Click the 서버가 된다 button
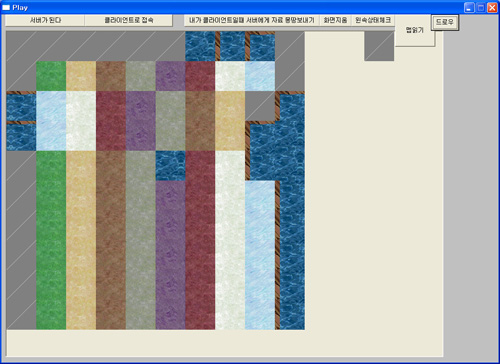The height and width of the screenshot is (364, 500). [x=45, y=20]
